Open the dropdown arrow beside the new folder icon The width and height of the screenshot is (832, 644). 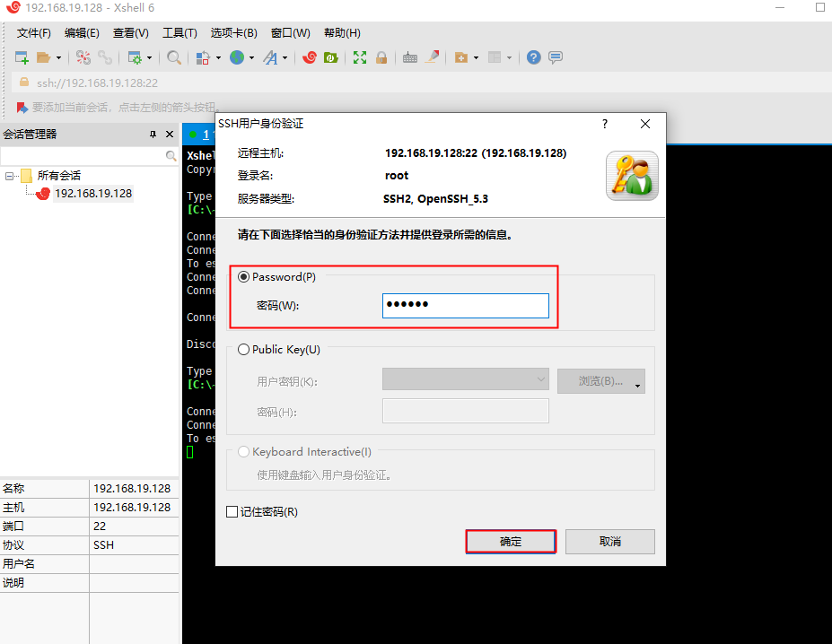(476, 57)
